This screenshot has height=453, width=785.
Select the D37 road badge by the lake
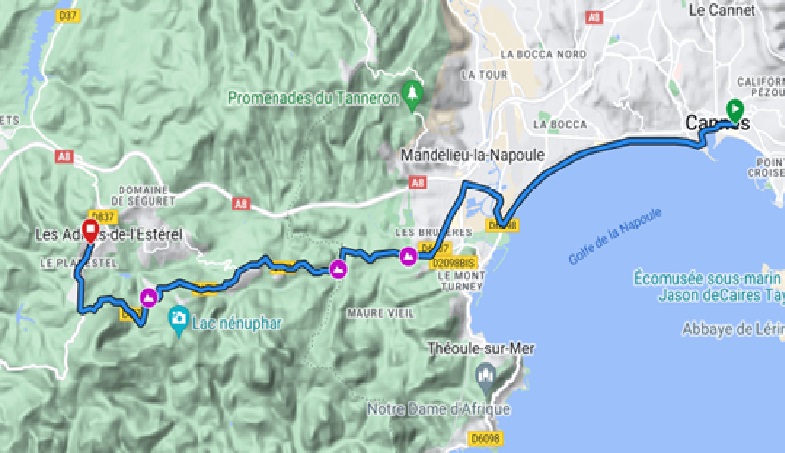coord(67,16)
